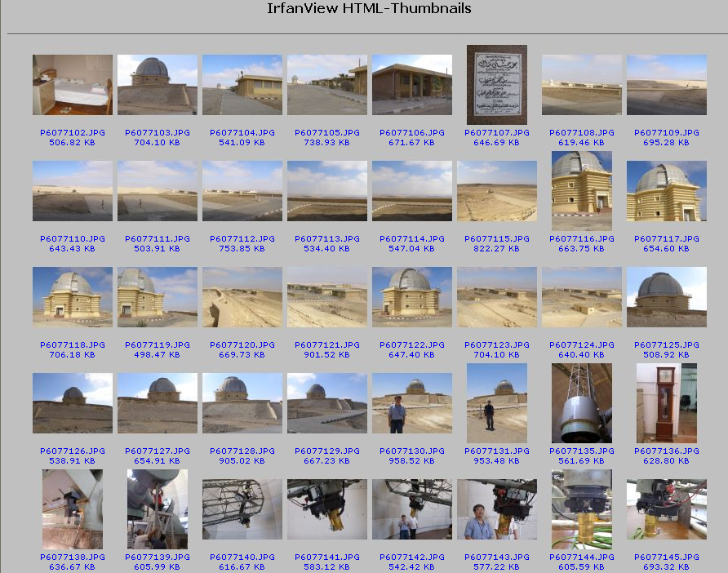Viewport: 728px width, 573px height.
Task: Open the man standing thumbnail P6077130.JPG
Action: (412, 403)
